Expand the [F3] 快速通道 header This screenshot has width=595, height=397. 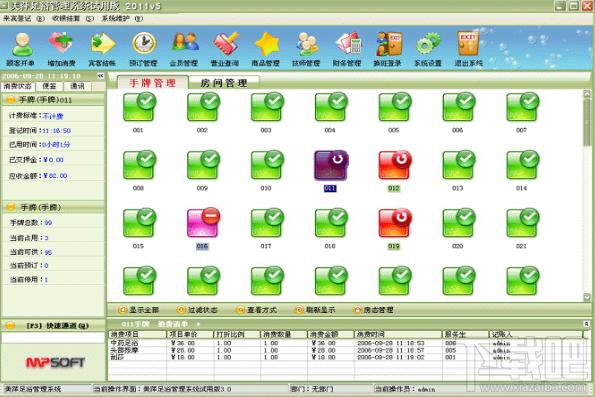click(x=53, y=325)
